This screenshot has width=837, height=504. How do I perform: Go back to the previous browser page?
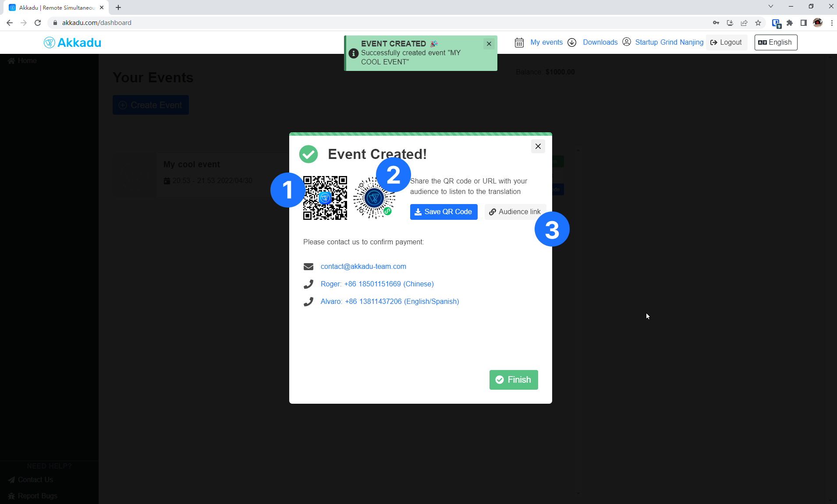(10, 23)
